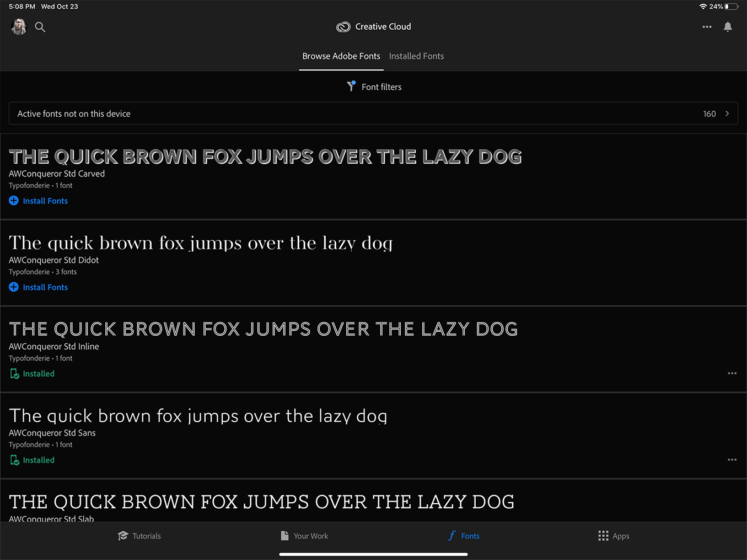
Task: Click the Apps grid icon
Action: pyautogui.click(x=603, y=536)
